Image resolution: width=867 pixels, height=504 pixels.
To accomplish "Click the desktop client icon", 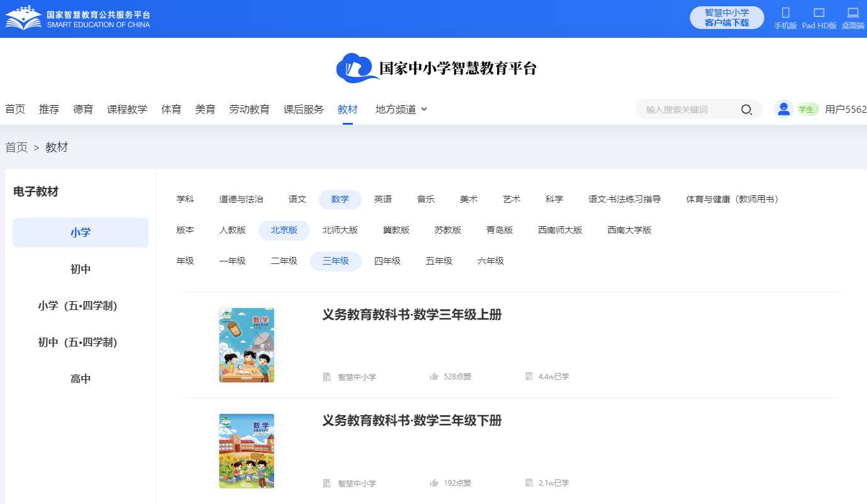I will pyautogui.click(x=853, y=13).
